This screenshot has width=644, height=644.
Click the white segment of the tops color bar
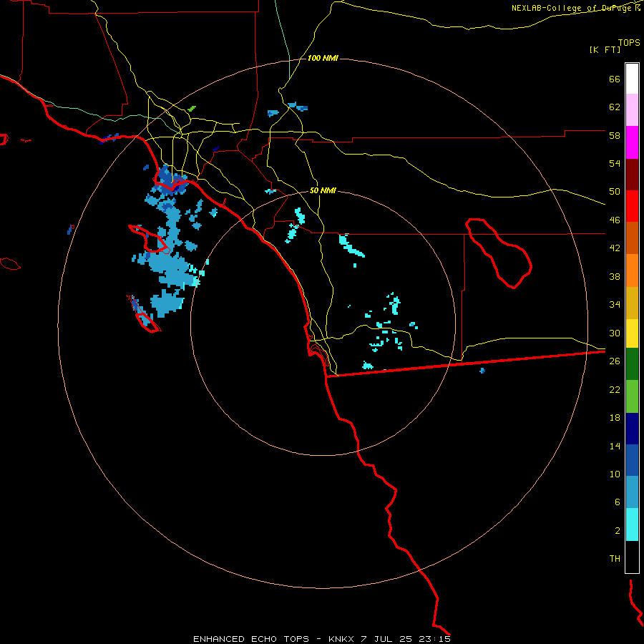[x=632, y=79]
